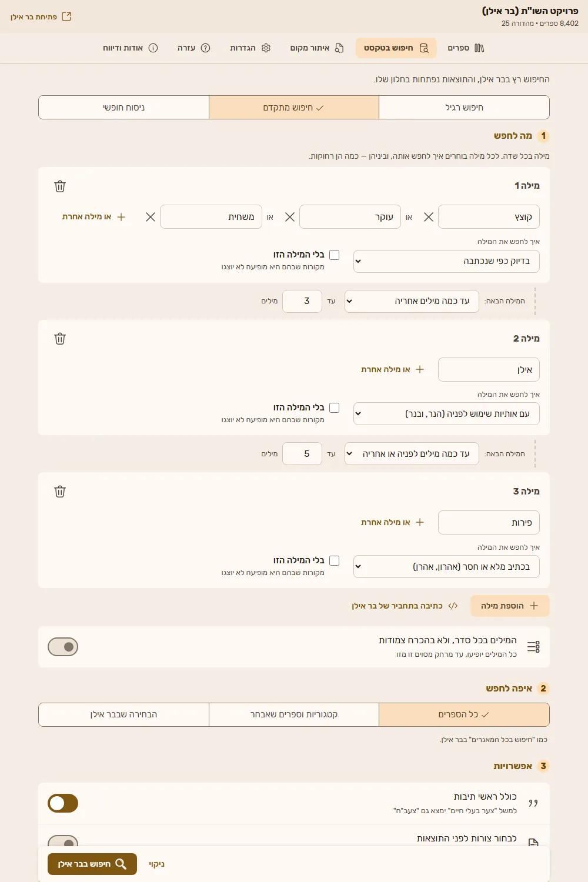Click the code icon for Bar Ilan syntax
The width and height of the screenshot is (588, 882).
point(453,606)
